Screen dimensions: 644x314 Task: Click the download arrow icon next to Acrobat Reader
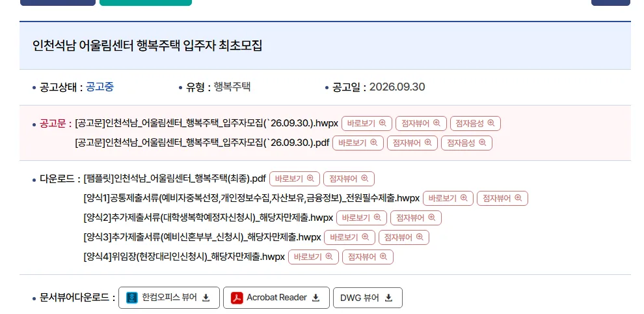316,298
